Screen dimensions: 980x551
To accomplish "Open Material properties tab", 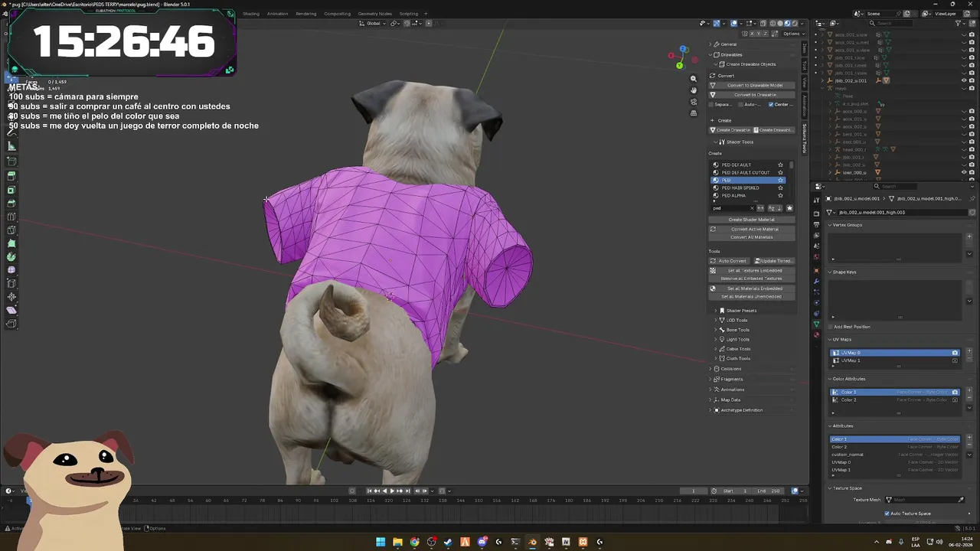I will [816, 335].
